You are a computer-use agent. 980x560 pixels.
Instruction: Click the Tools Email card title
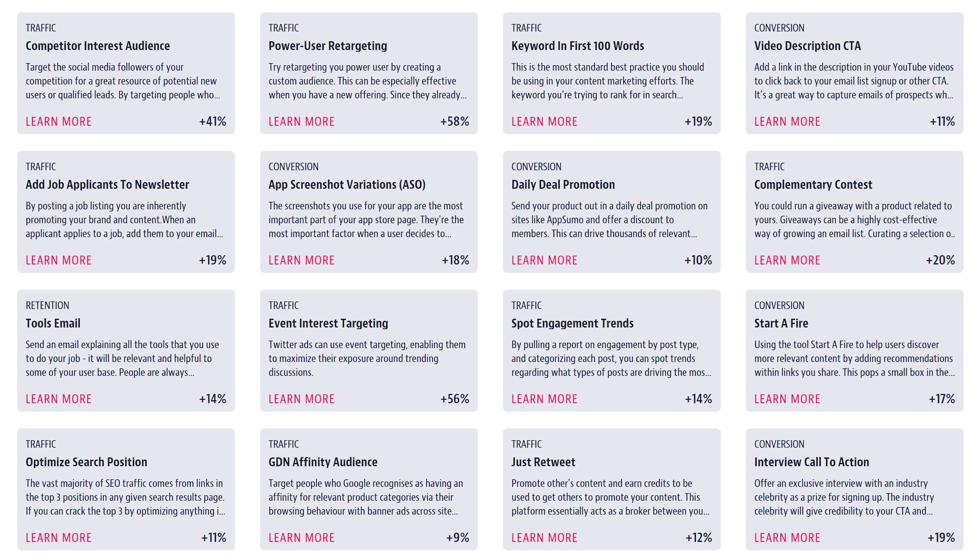click(53, 323)
